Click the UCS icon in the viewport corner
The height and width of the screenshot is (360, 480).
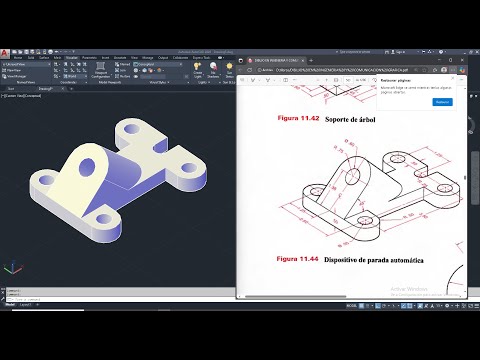(x=13, y=268)
